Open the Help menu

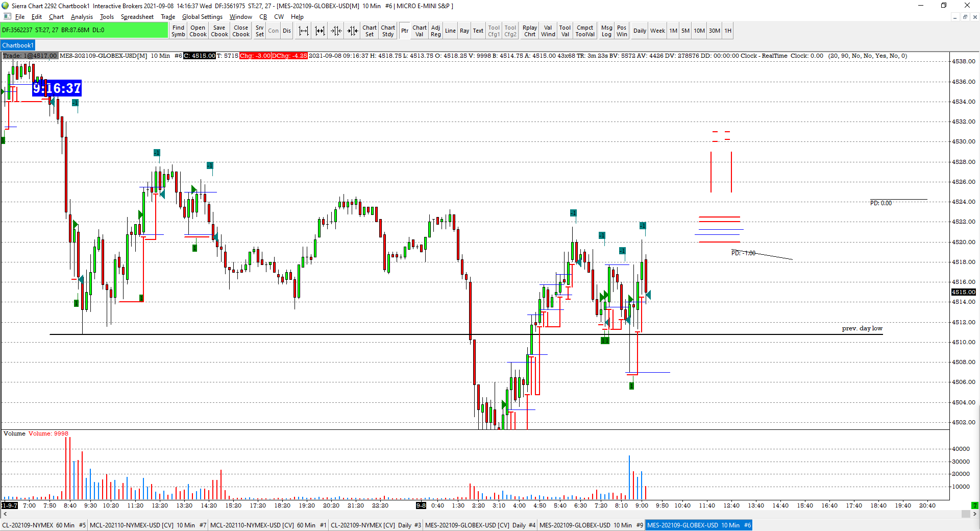tap(297, 17)
